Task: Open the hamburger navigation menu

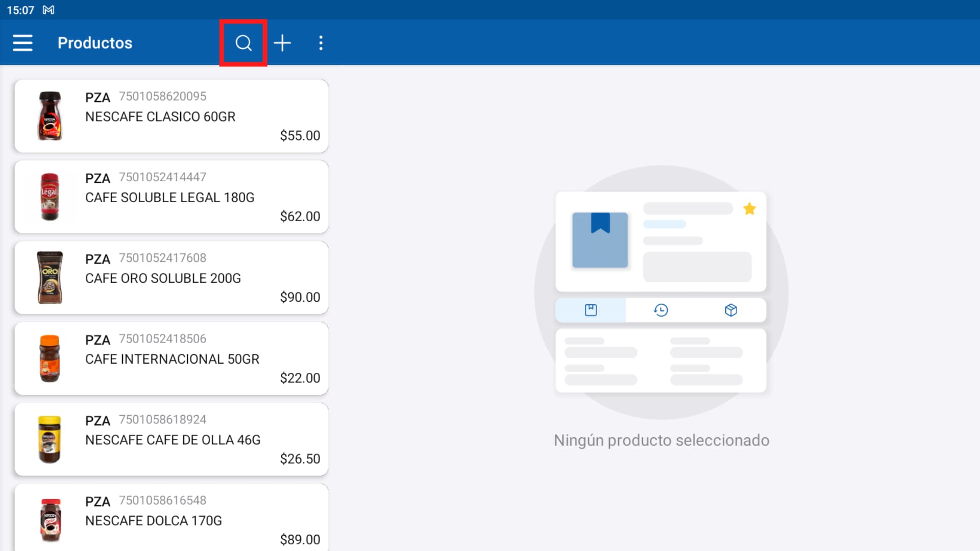Action: click(22, 43)
